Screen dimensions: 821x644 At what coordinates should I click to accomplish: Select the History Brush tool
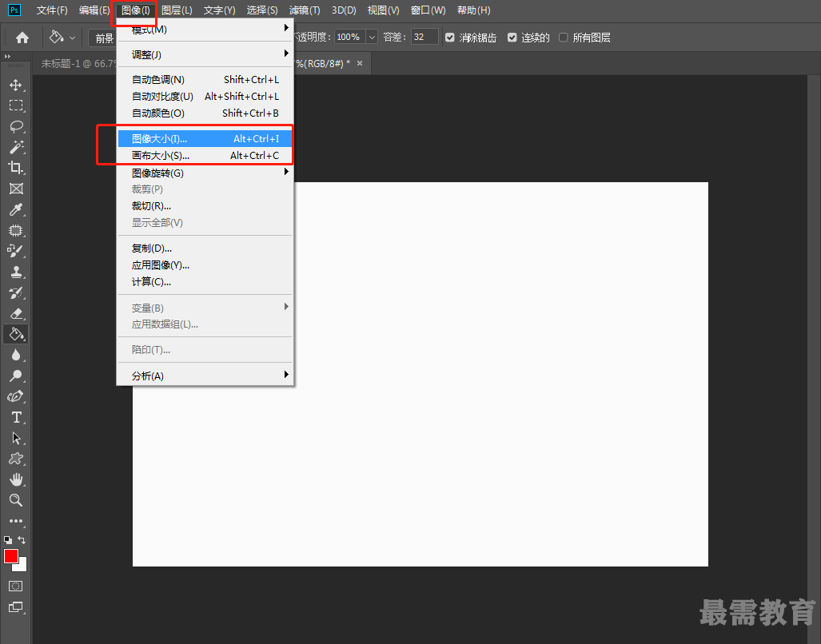click(x=16, y=293)
